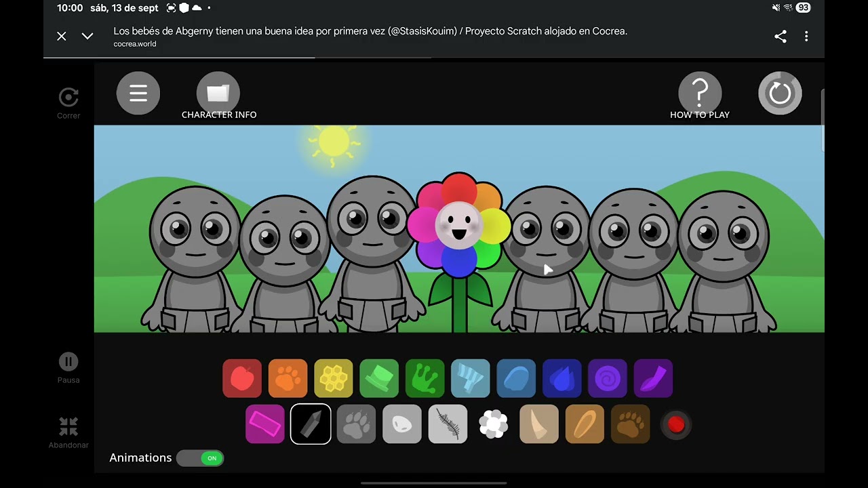
Task: Pick the navy water droplets icon
Action: point(562,378)
